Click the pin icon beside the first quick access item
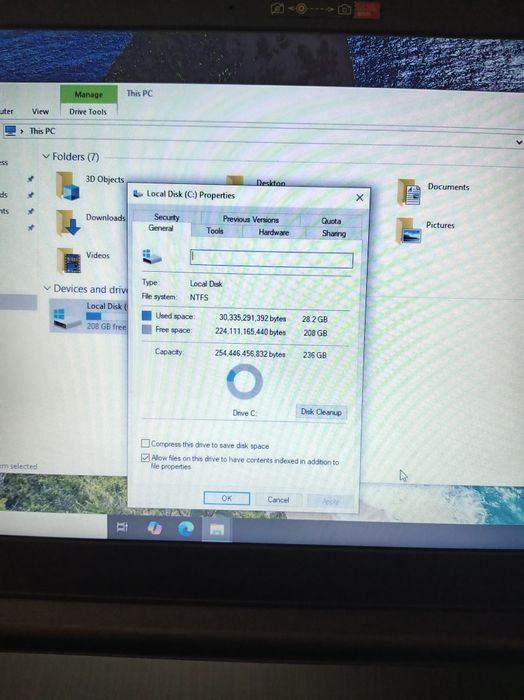Viewport: 524px width, 700px height. pyautogui.click(x=30, y=179)
